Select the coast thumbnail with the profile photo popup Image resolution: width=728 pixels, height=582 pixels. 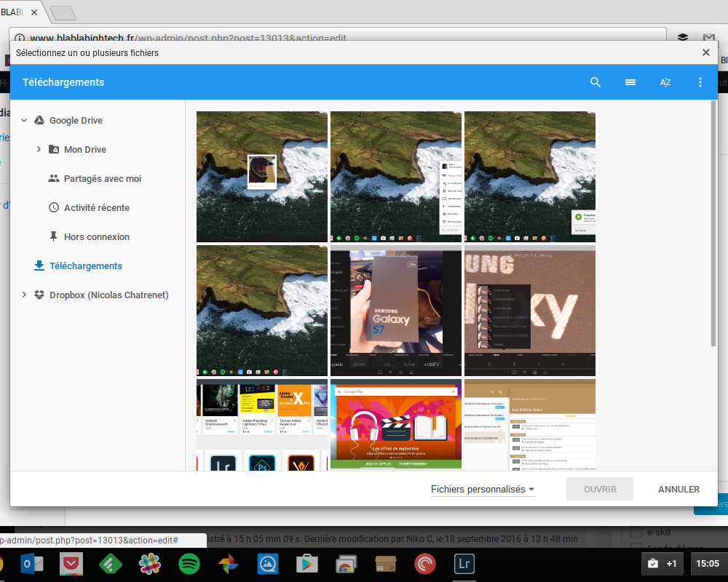262,177
